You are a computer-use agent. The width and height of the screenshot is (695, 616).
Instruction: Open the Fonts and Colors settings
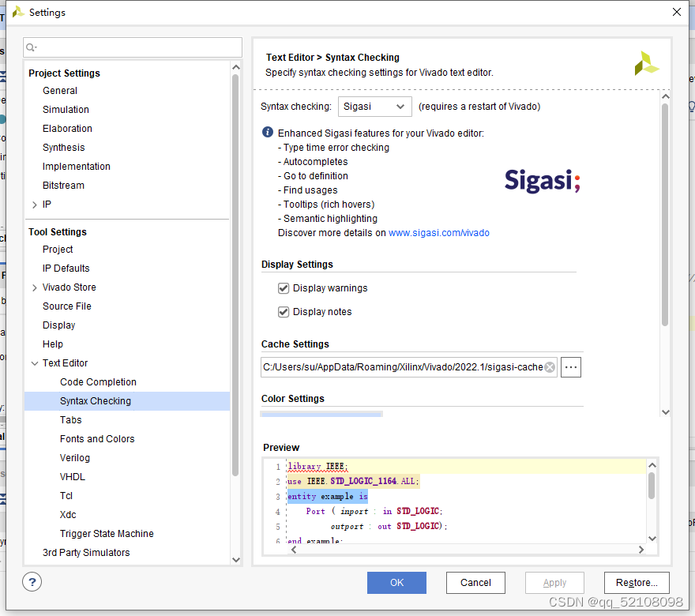pos(97,438)
